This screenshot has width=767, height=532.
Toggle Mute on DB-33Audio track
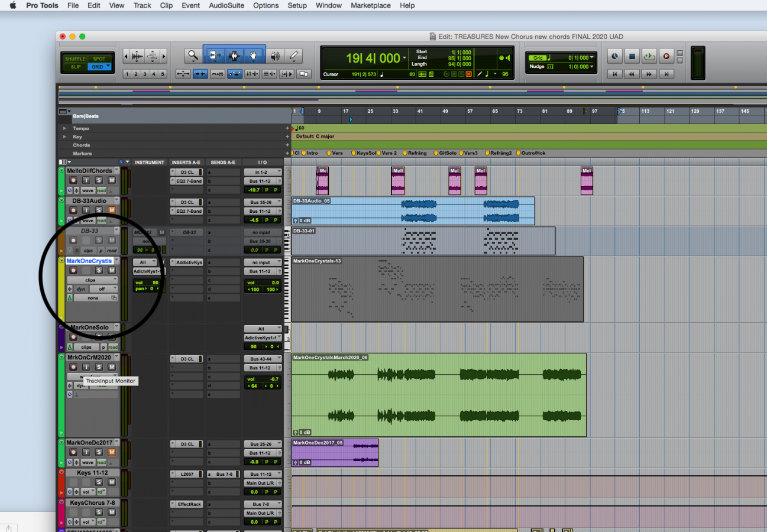coord(111,210)
